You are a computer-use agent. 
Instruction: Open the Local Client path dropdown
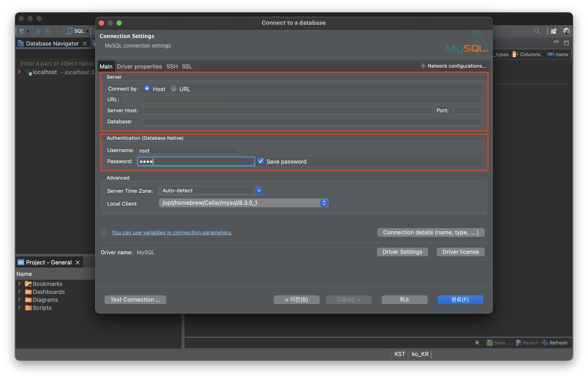(324, 203)
